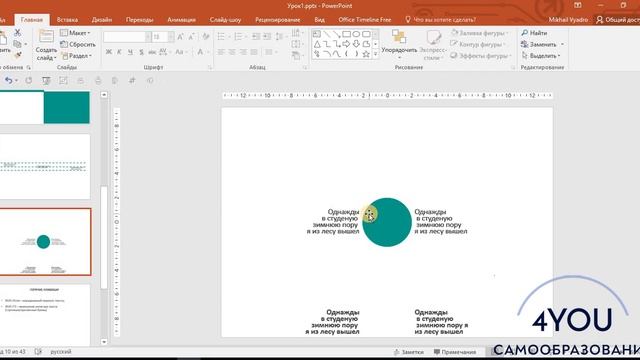Viewport: 640px width, 360px height.
Task: Open the Заменить dropdown arrow
Action: (x=562, y=44)
